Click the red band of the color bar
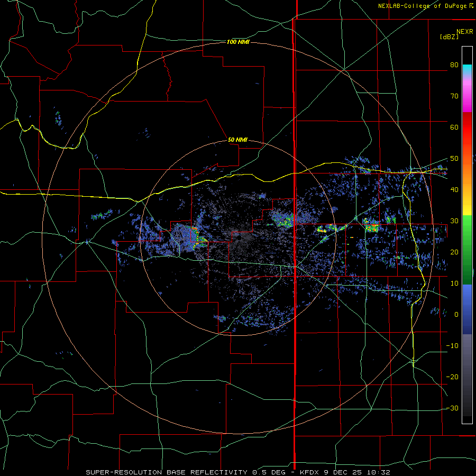 pyautogui.click(x=467, y=131)
